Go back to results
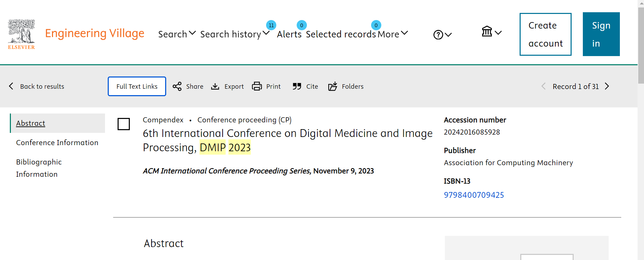The height and width of the screenshot is (260, 644). pos(42,86)
